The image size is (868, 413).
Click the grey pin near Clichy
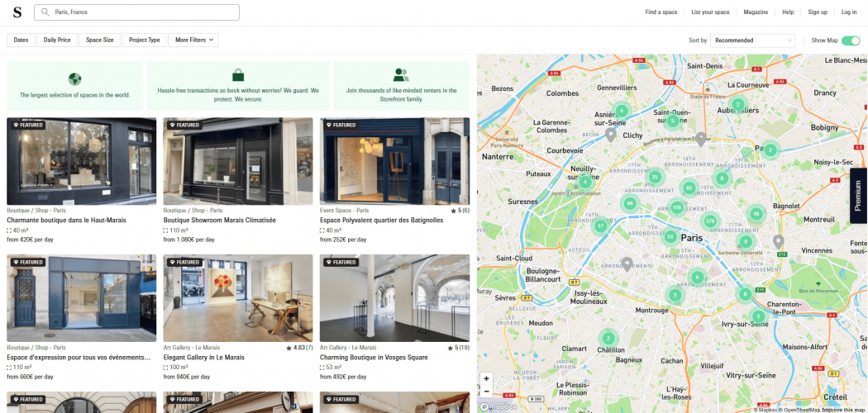pyautogui.click(x=611, y=134)
